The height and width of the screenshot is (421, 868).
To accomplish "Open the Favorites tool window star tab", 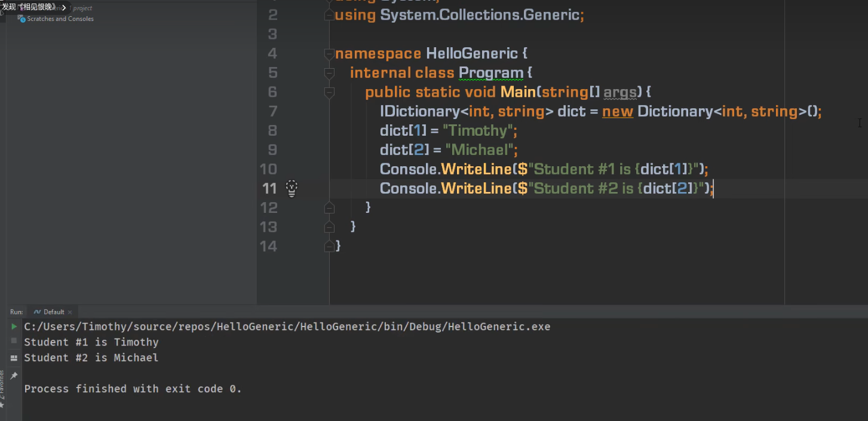I will coord(2,407).
